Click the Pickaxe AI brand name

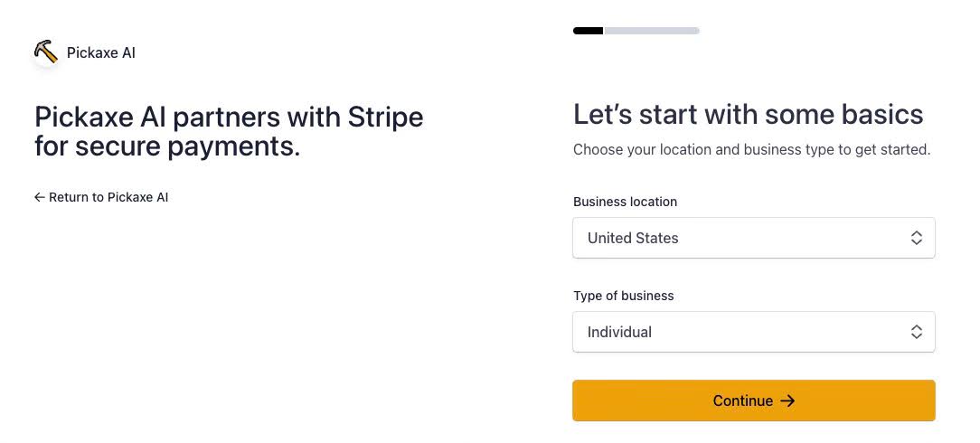pos(101,52)
